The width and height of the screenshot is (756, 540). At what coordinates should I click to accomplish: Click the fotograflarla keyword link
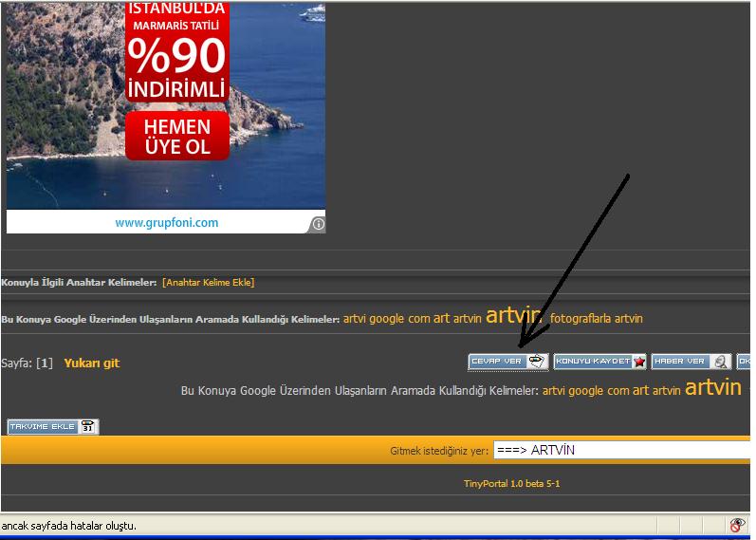click(581, 319)
